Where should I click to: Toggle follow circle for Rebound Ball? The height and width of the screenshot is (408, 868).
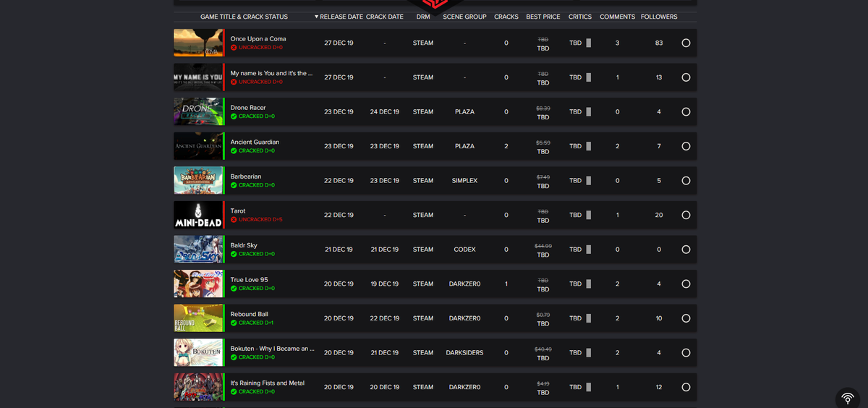pos(686,318)
